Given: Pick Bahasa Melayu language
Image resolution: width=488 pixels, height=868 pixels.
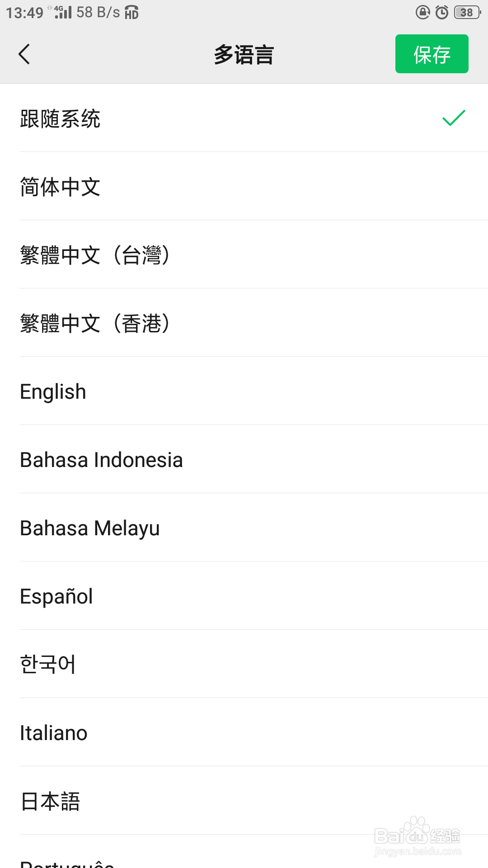Looking at the screenshot, I should 90,528.
